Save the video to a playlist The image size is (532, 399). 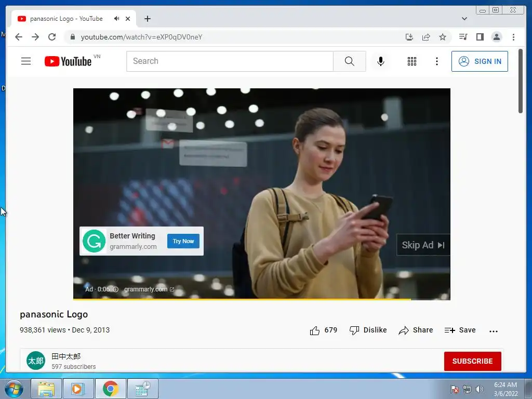(x=460, y=330)
